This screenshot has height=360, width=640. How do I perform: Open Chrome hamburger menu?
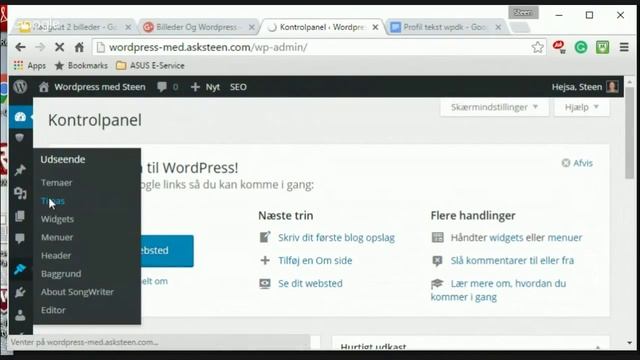coord(624,47)
